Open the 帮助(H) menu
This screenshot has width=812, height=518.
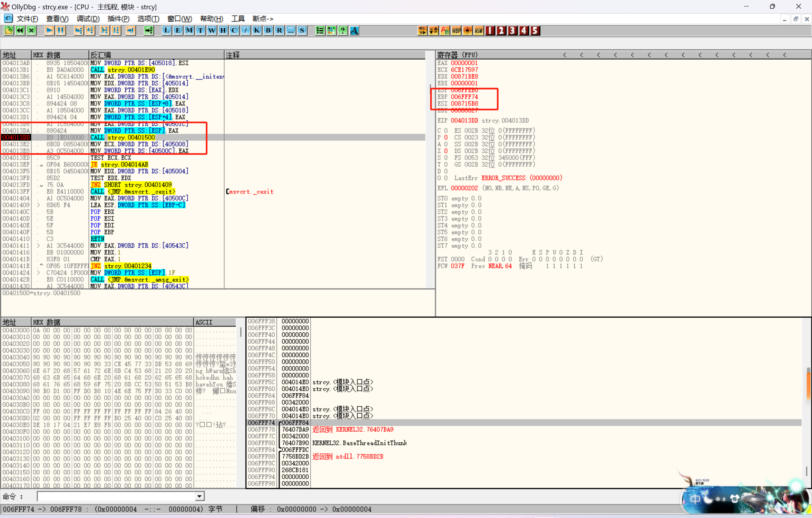[212, 19]
